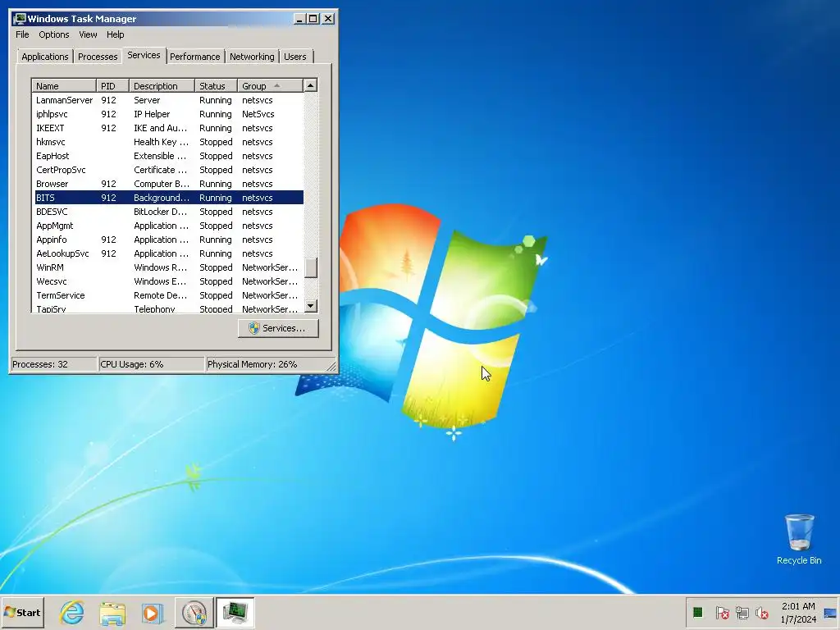The image size is (840, 630).
Task: Open the View menu
Action: click(88, 34)
